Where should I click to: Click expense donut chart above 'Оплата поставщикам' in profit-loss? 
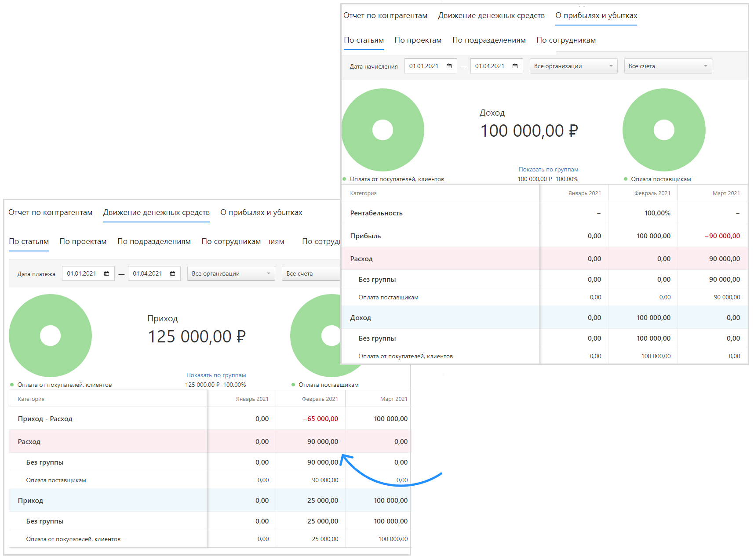click(664, 130)
